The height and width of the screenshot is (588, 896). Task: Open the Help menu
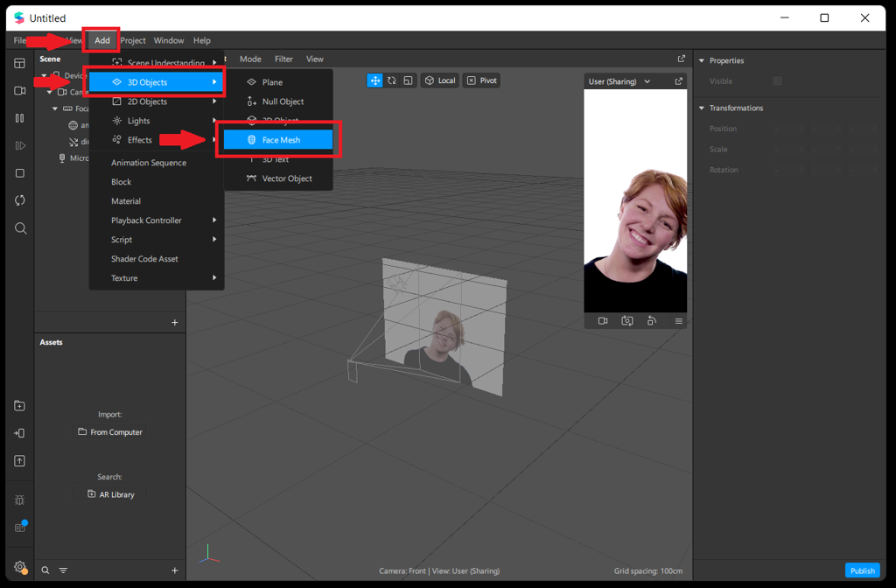pyautogui.click(x=202, y=40)
